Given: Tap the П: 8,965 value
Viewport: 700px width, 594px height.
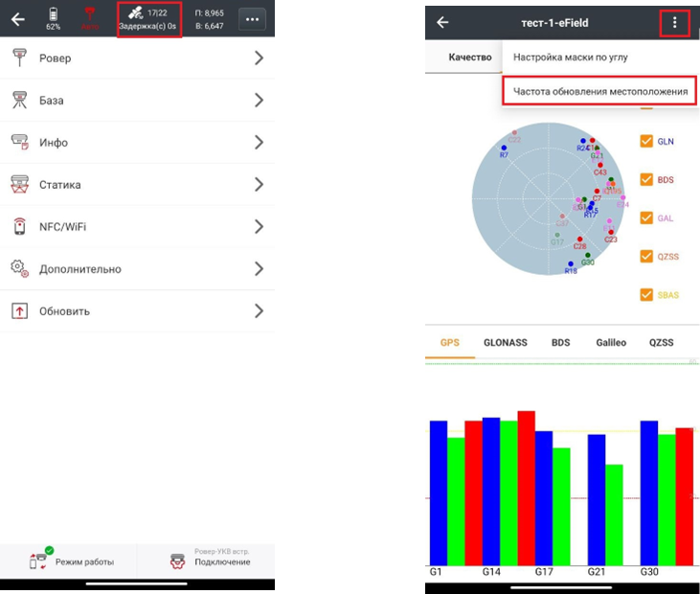Looking at the screenshot, I should pos(210,13).
